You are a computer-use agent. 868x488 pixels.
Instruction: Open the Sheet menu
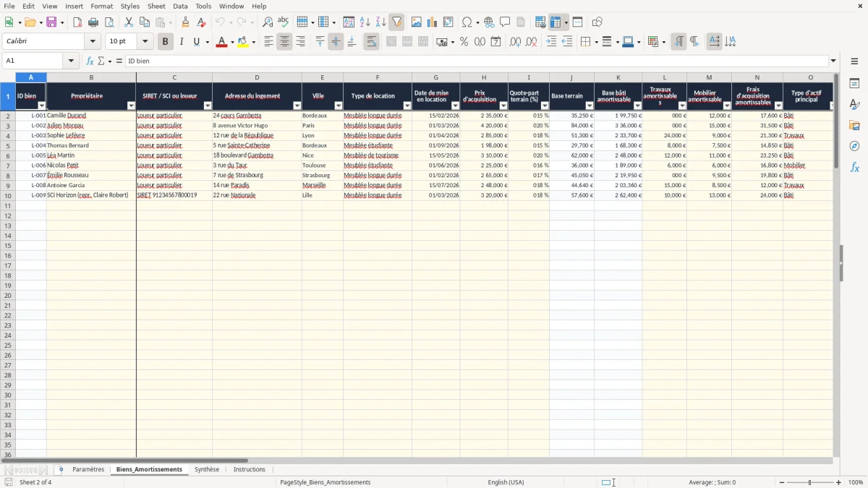(x=156, y=6)
